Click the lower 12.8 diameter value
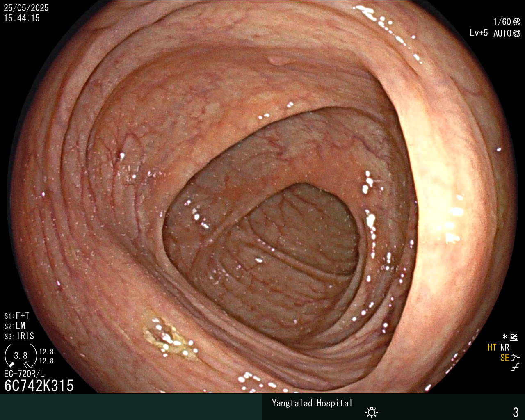The height and width of the screenshot is (420, 525). click(x=46, y=361)
